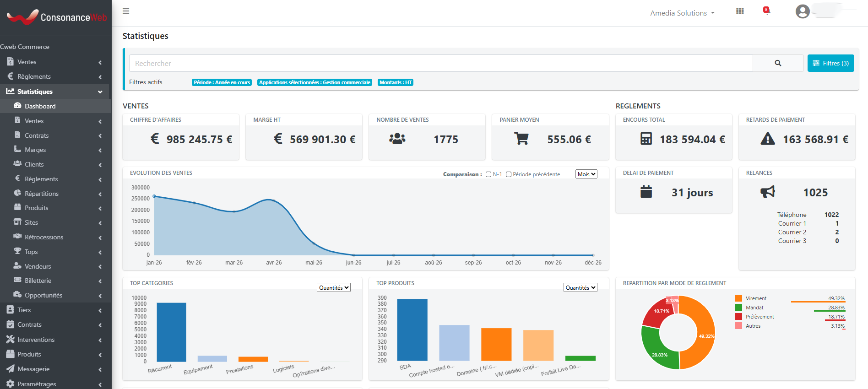The width and height of the screenshot is (868, 389).
Task: Click the megaphone icon in Relances card
Action: coord(768,192)
